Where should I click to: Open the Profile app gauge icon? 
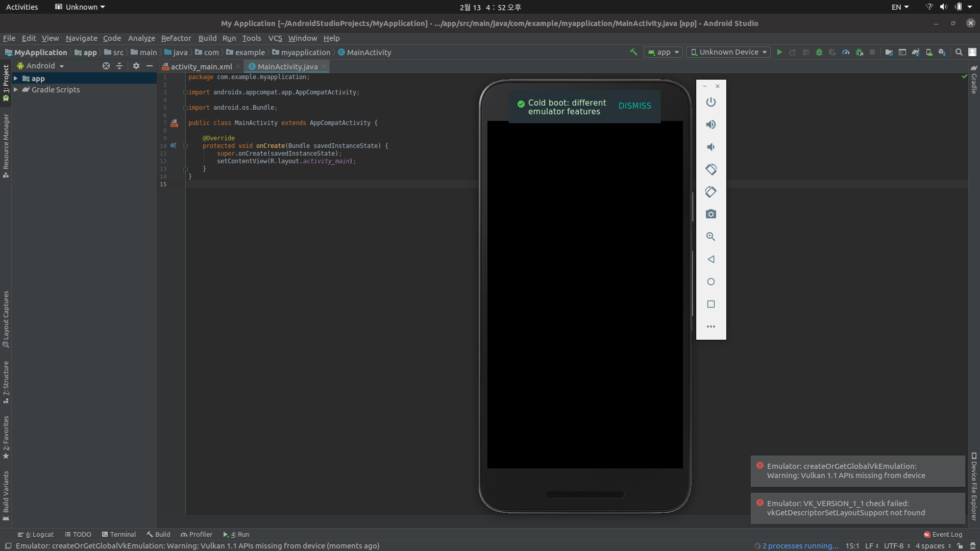tap(846, 52)
